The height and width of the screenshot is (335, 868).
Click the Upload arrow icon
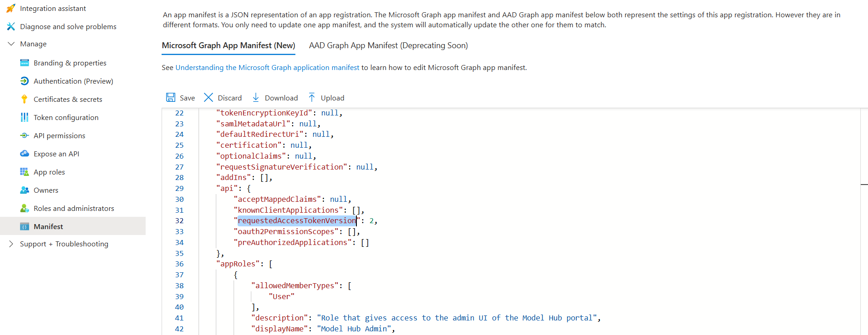312,98
